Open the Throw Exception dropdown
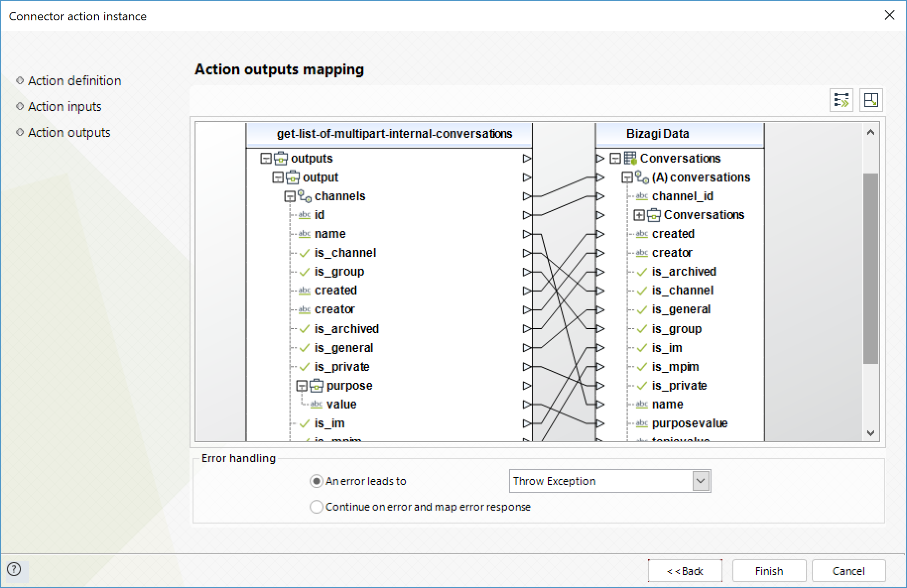This screenshot has width=907, height=588. [701, 481]
